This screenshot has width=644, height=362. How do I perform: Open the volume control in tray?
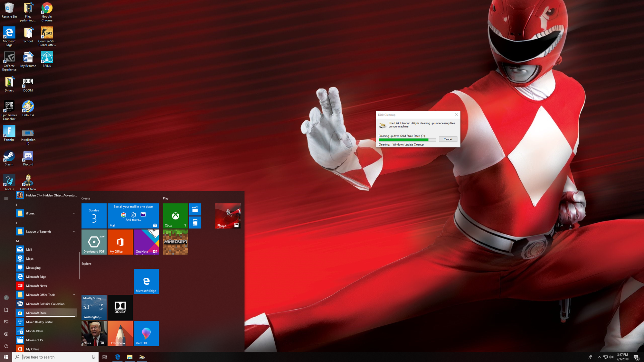[611, 357]
